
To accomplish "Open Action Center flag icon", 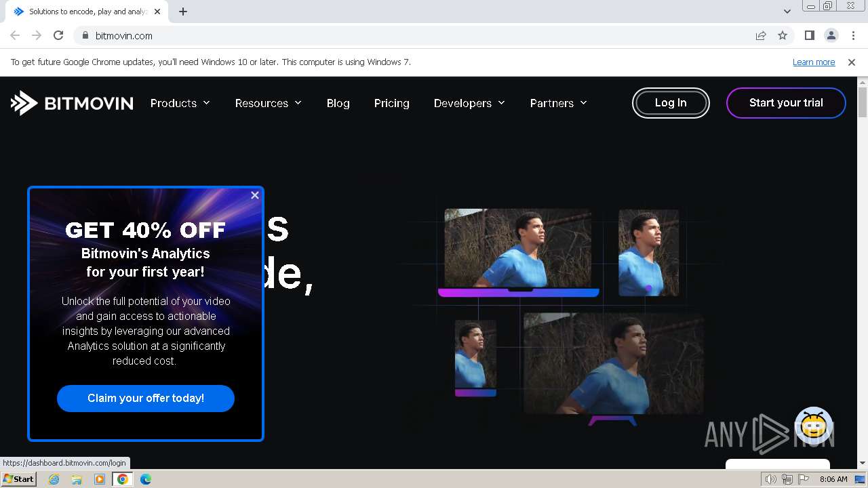I will (804, 479).
